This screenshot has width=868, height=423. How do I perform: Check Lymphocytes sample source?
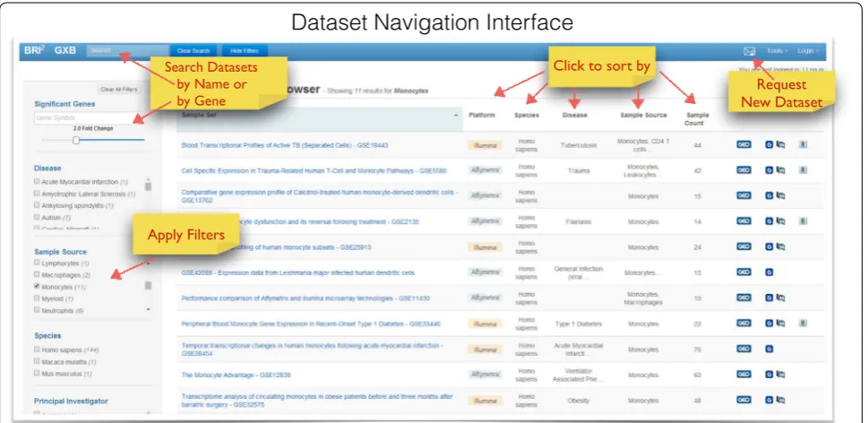click(x=37, y=263)
